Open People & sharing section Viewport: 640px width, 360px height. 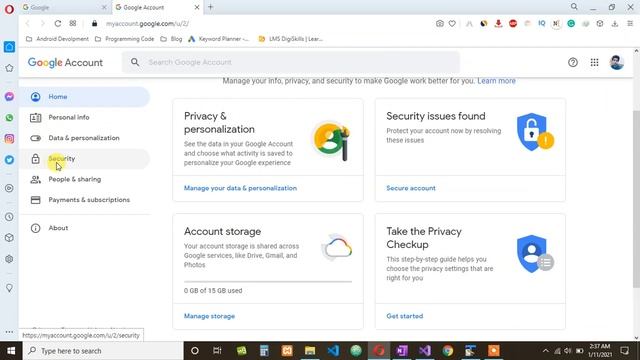point(85,179)
